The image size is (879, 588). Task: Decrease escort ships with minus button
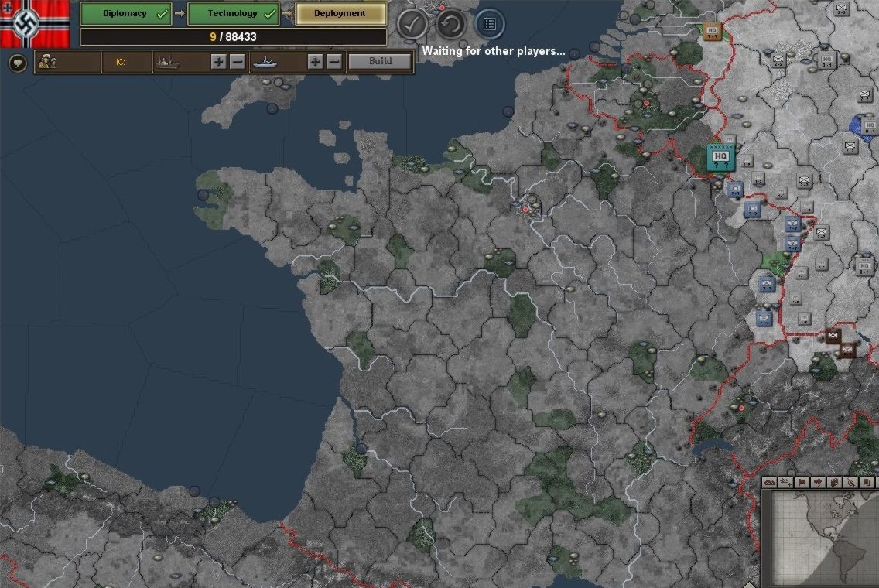pos(334,62)
